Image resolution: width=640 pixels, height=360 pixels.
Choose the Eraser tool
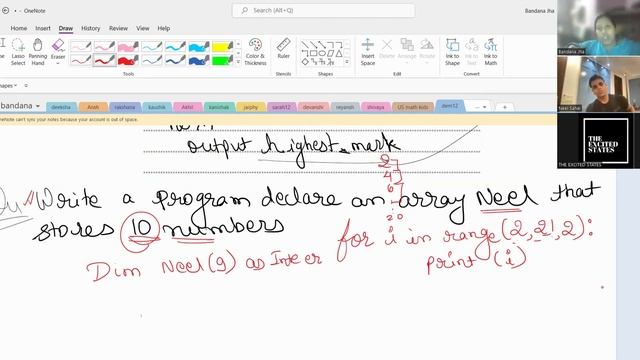click(x=58, y=49)
